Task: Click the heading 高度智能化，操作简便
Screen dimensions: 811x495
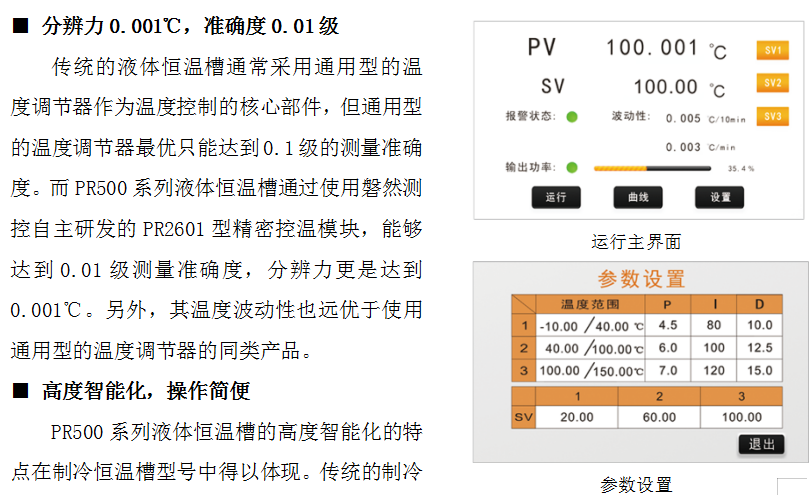Action: (x=146, y=391)
